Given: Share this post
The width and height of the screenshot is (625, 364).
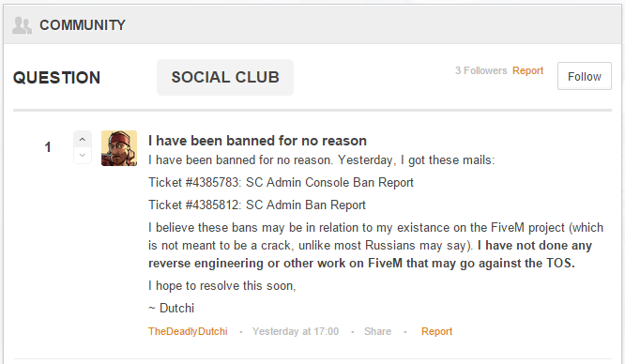Looking at the screenshot, I should [377, 331].
